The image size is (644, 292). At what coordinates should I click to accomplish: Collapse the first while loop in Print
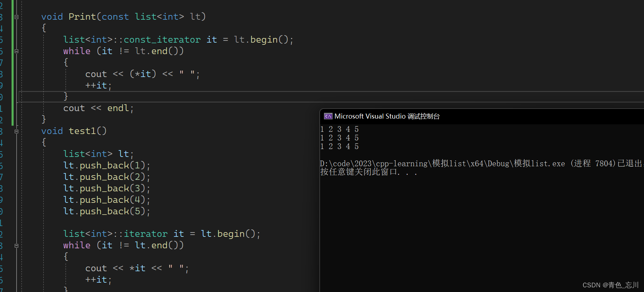point(16,51)
